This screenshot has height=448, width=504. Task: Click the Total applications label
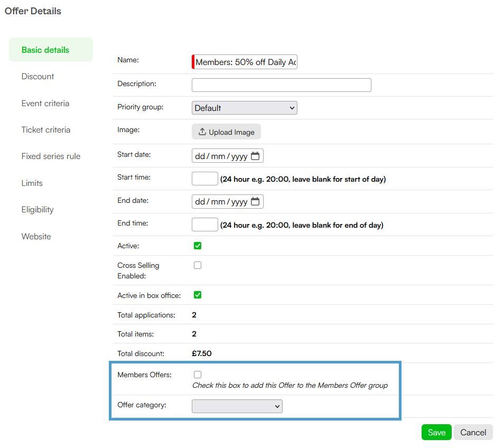click(x=146, y=315)
